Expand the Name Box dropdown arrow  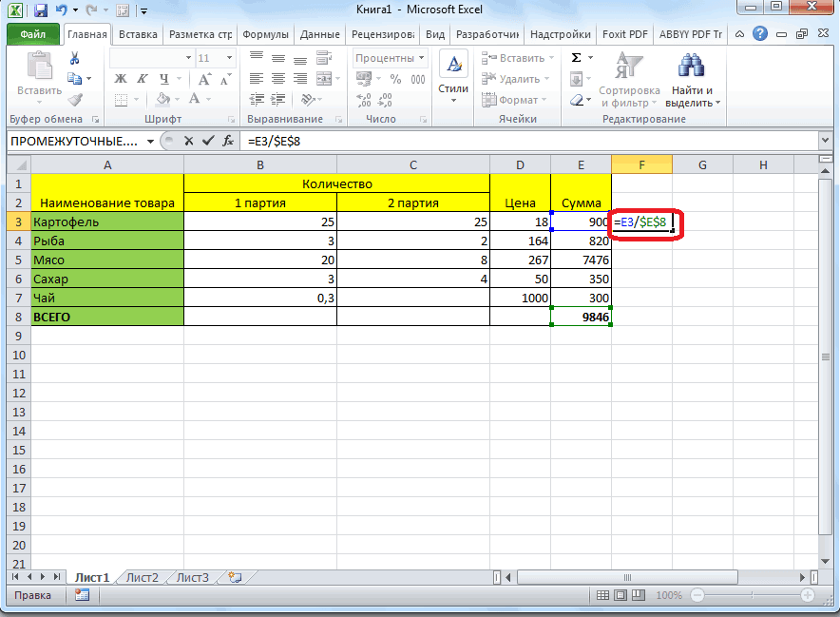pos(150,141)
